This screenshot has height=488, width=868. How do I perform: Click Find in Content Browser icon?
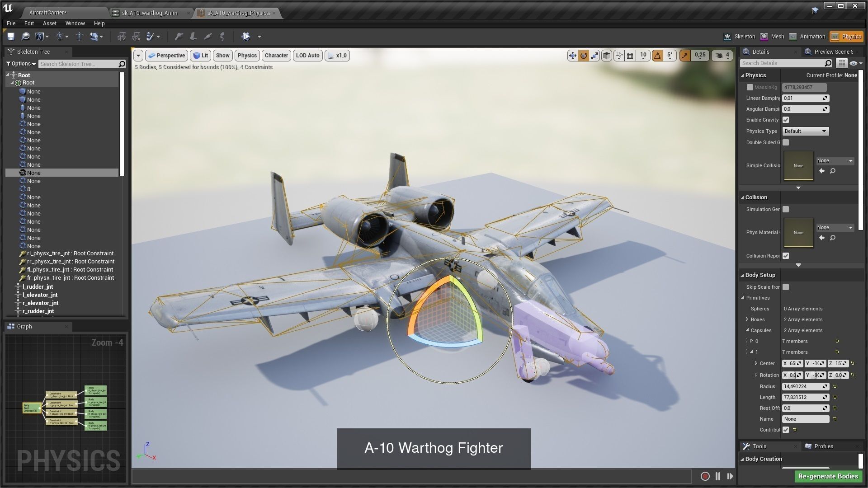point(25,37)
